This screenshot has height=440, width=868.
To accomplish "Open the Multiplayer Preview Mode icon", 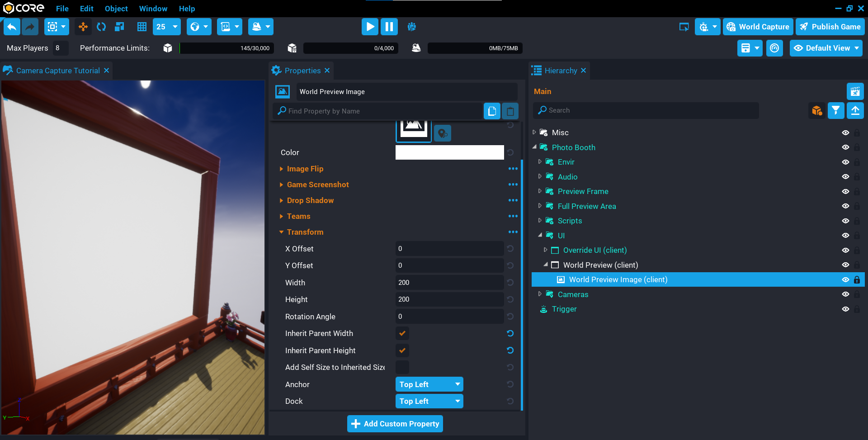I will (x=412, y=27).
